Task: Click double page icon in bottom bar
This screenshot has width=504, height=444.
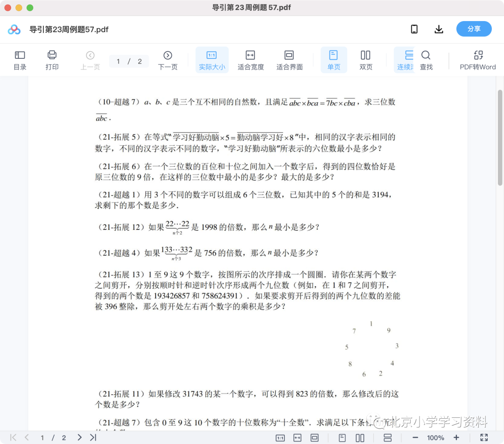Action: [x=360, y=438]
